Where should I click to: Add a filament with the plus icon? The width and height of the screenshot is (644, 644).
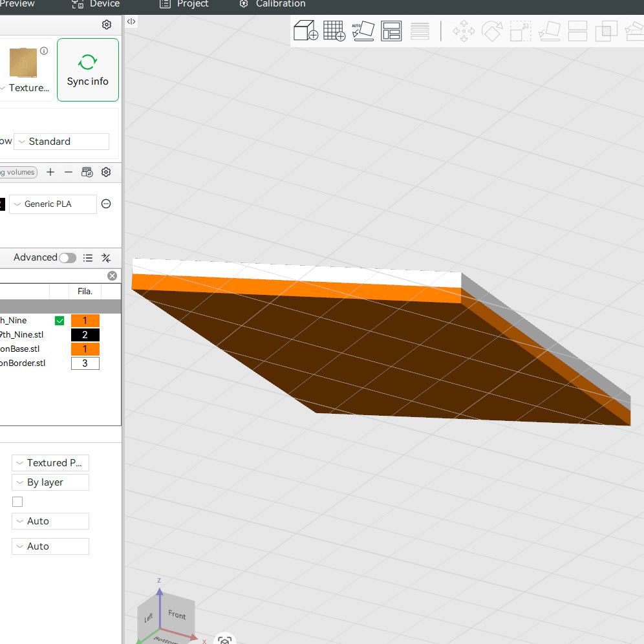pos(50,172)
